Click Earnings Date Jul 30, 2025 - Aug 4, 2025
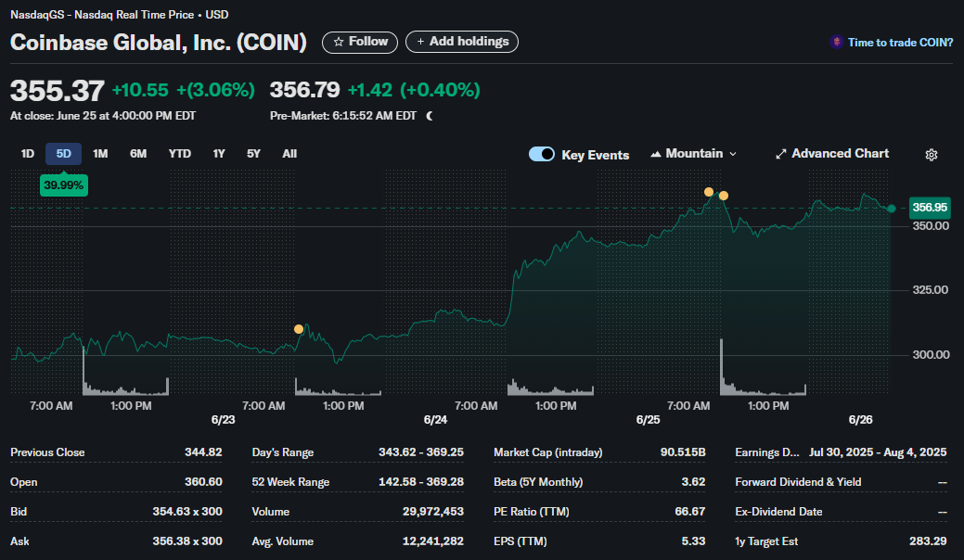964x560 pixels. (878, 452)
